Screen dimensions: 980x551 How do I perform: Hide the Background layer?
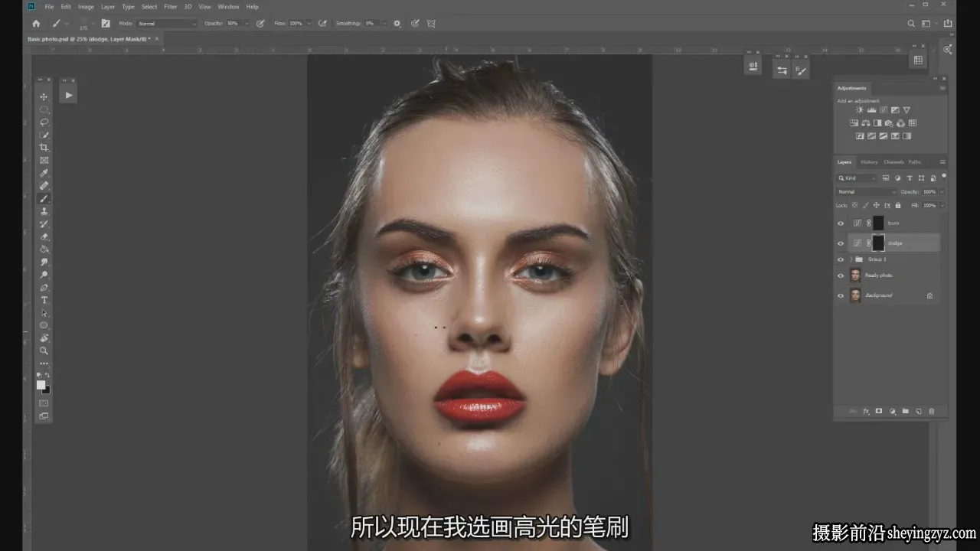pos(841,295)
